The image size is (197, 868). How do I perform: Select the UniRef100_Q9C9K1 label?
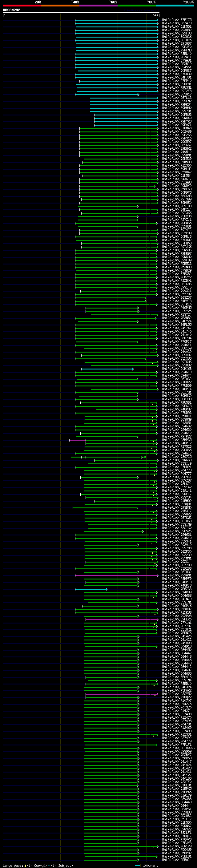point(176,477)
